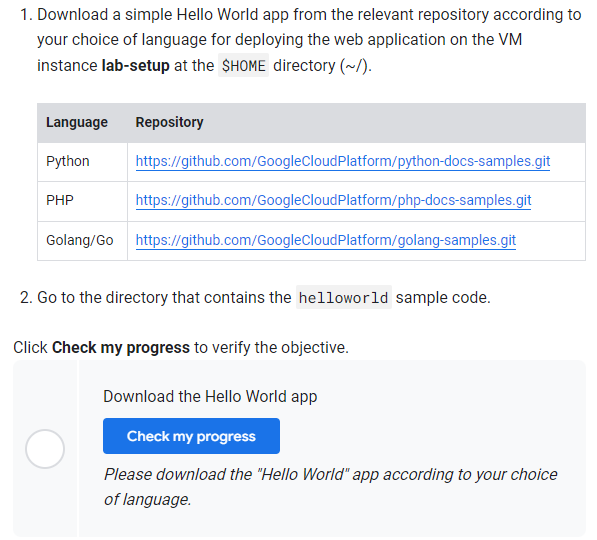
Task: Click the bold lab-setup instance name
Action: click(x=136, y=66)
